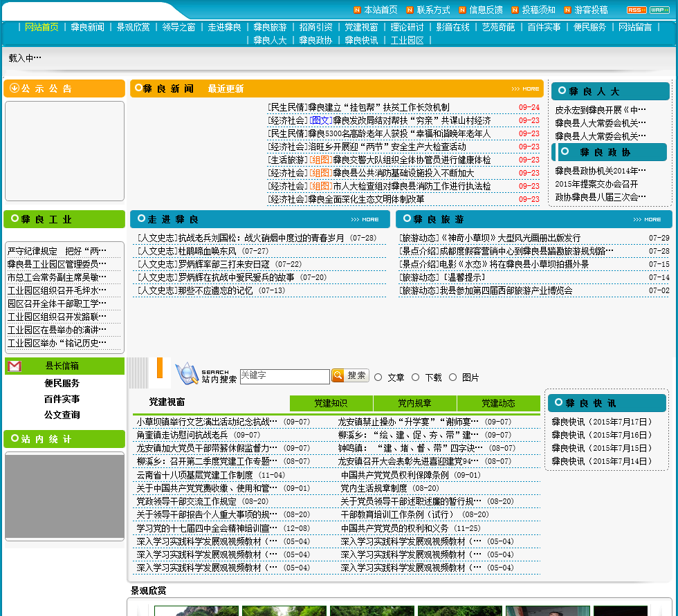The image size is (678, 616).
Task: Click the orange icon beside 本站首页
Action: coord(357,10)
